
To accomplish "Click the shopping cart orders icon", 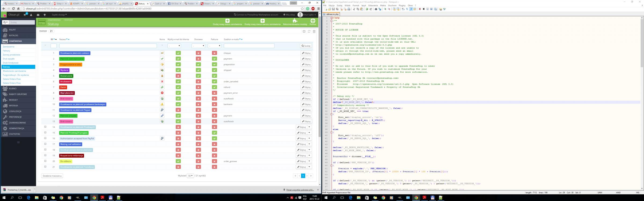I will [25, 15].
